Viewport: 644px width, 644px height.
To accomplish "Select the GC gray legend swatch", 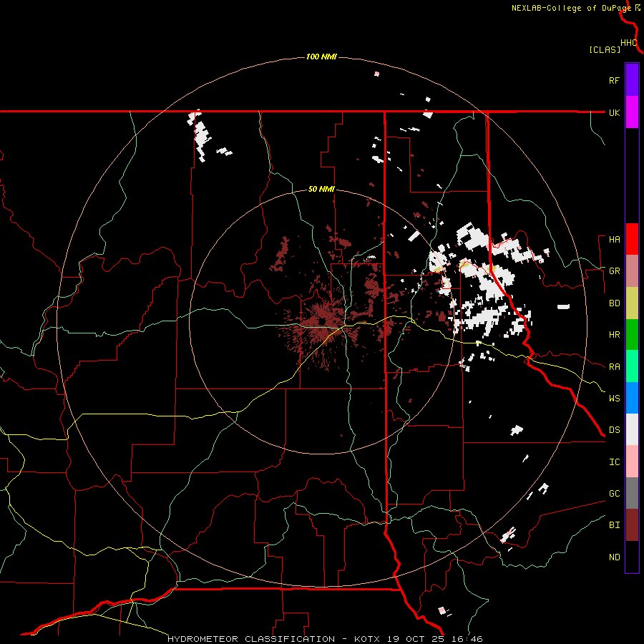I will (x=632, y=493).
